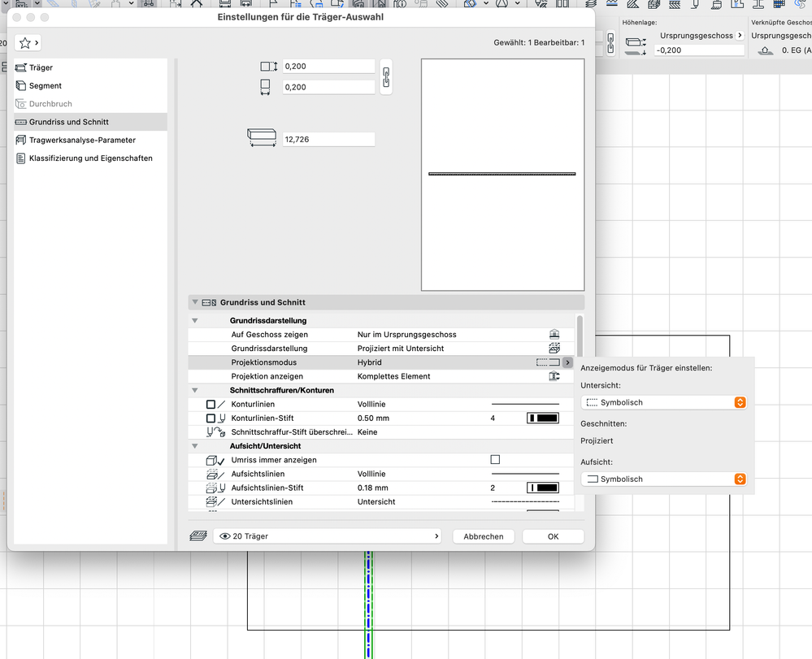The height and width of the screenshot is (659, 812).
Task: Click the beam height field showing 0,200
Action: [328, 67]
